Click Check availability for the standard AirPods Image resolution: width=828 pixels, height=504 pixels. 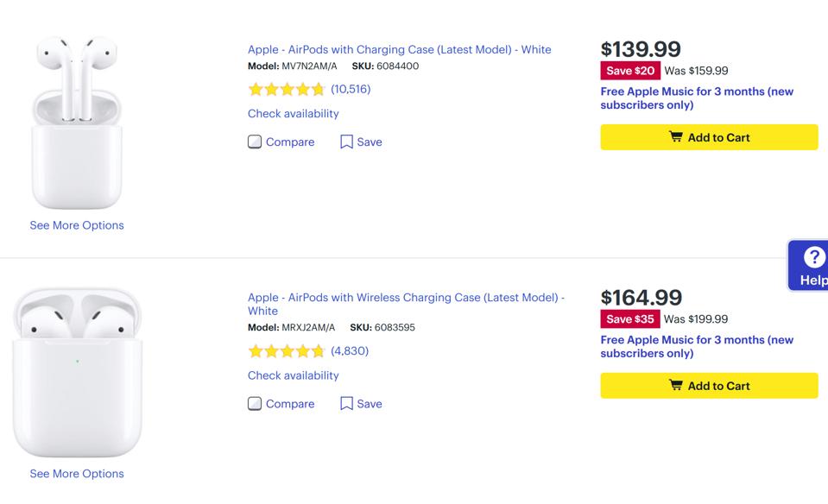coord(293,113)
